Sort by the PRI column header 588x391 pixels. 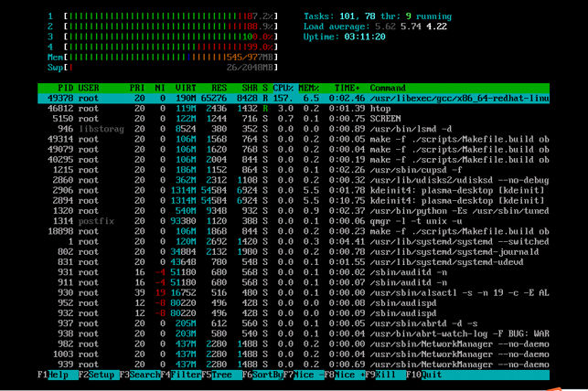pyautogui.click(x=137, y=88)
